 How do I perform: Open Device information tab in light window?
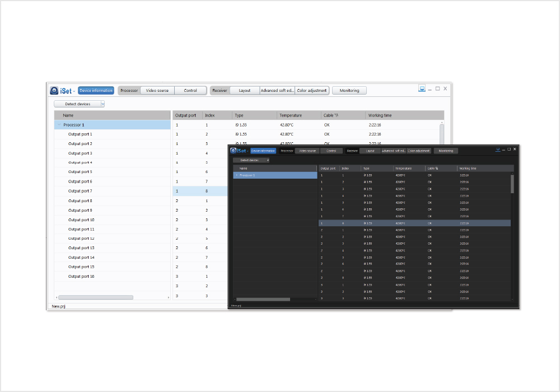[x=96, y=91]
